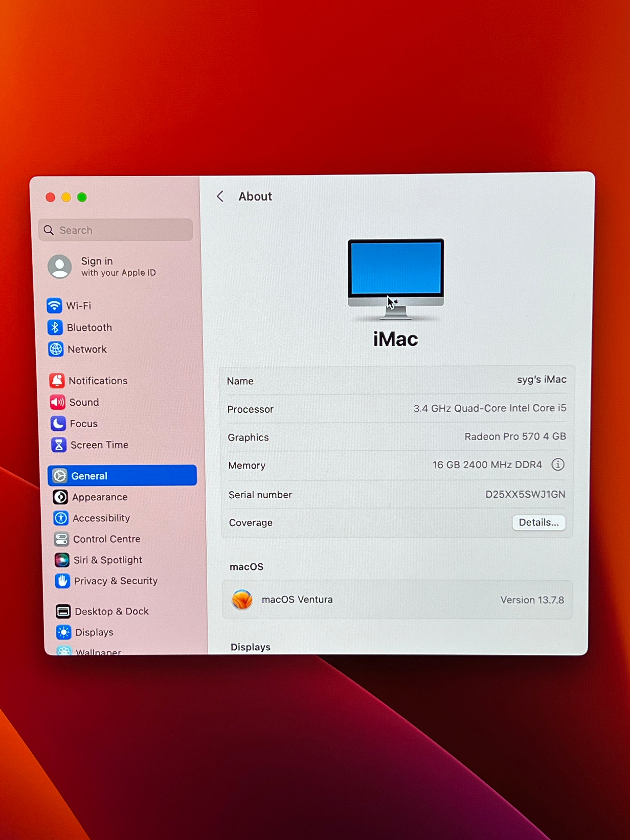
Task: Select Network label in sidebar
Action: tap(87, 349)
